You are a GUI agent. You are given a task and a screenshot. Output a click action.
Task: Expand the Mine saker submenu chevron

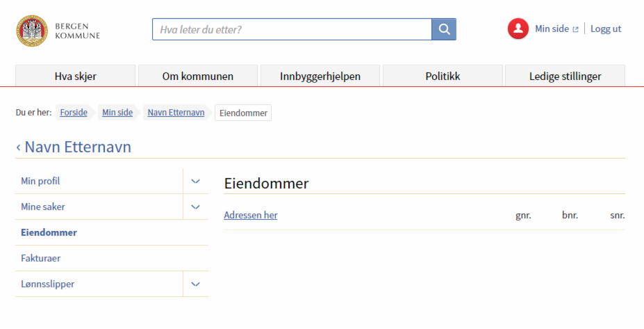coord(195,207)
